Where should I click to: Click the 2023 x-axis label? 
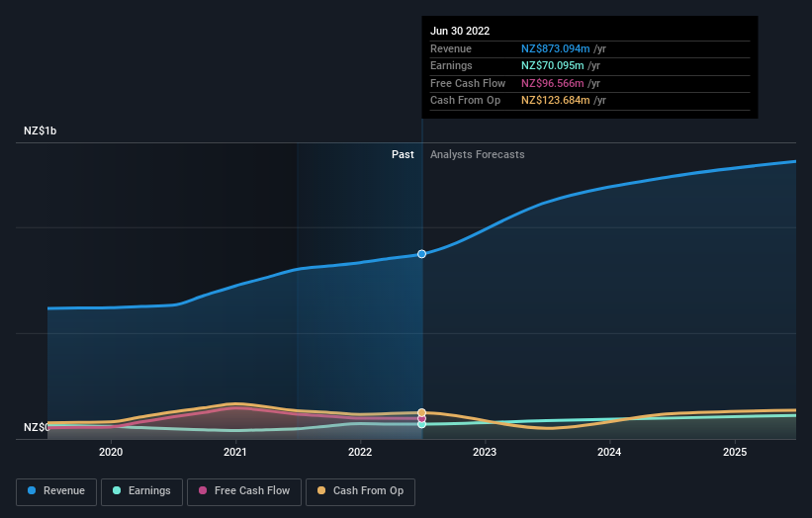[x=485, y=452]
